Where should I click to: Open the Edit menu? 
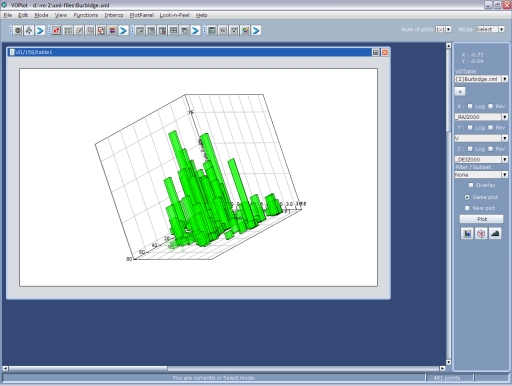[23, 15]
